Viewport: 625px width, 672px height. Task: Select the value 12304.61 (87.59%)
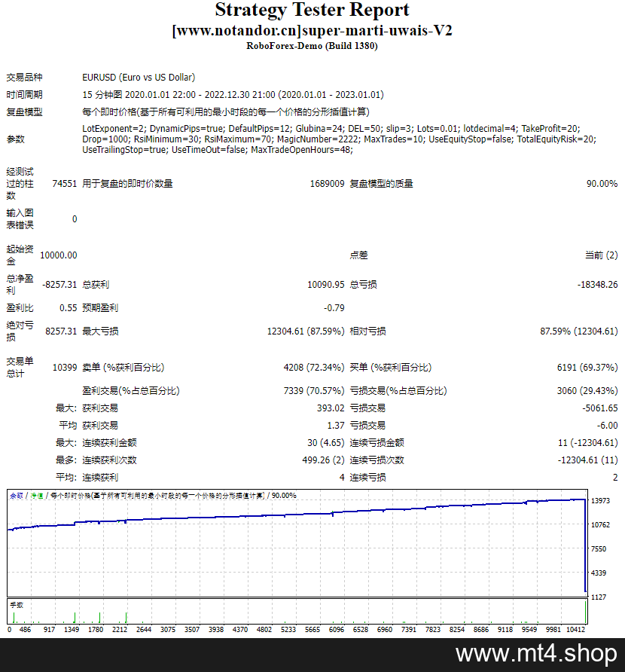pos(306,331)
